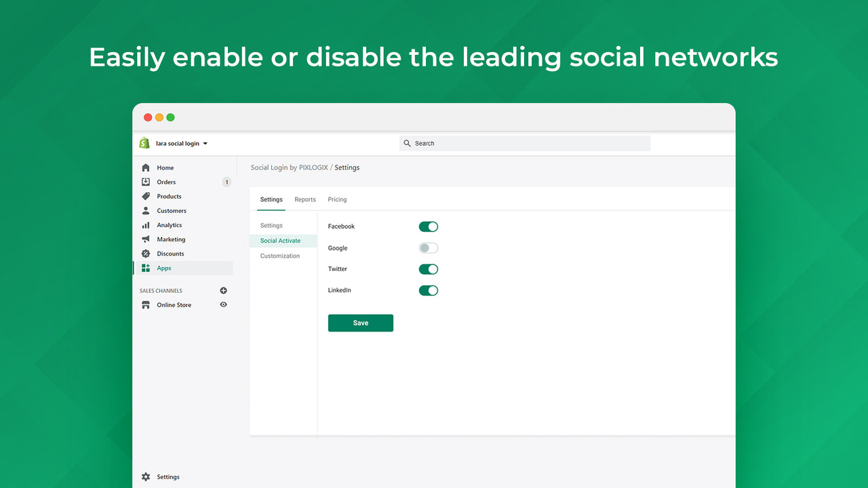Click the Save button
This screenshot has height=488, width=868.
(x=360, y=323)
